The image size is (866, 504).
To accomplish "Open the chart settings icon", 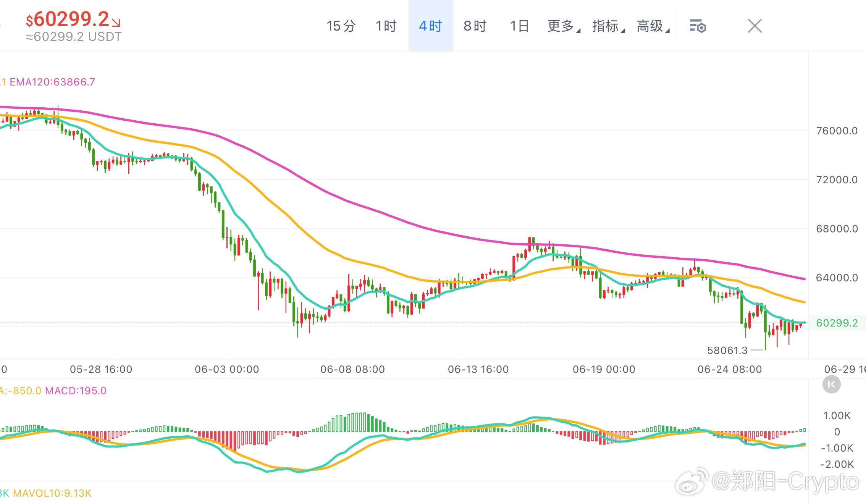I will coord(698,26).
